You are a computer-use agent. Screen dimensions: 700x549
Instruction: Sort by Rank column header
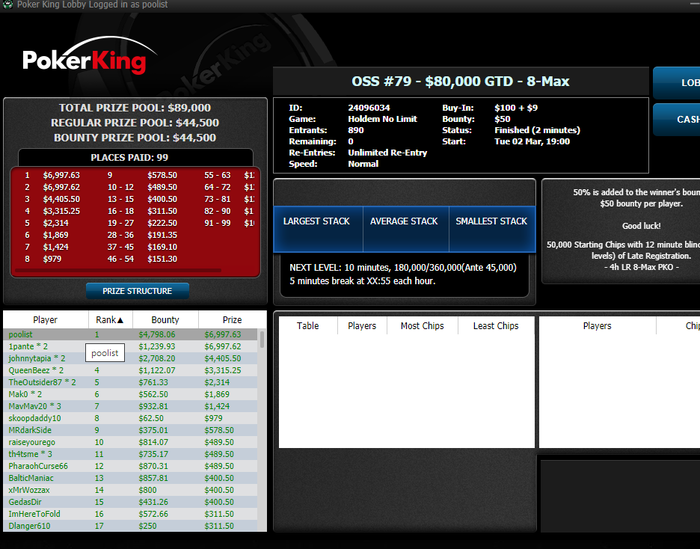click(x=110, y=320)
